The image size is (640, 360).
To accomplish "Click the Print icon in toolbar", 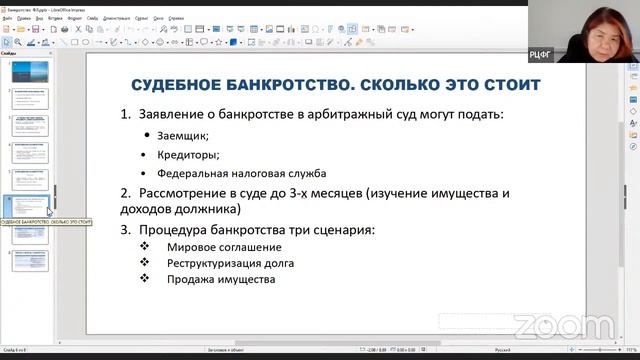I will pyautogui.click(x=64, y=29).
